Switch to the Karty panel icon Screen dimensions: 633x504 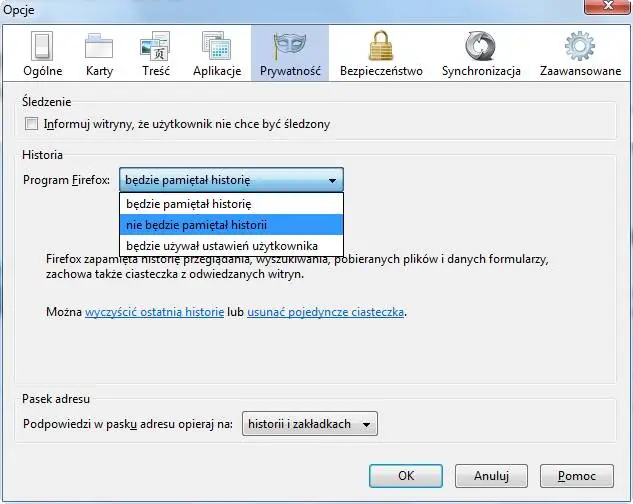click(99, 47)
